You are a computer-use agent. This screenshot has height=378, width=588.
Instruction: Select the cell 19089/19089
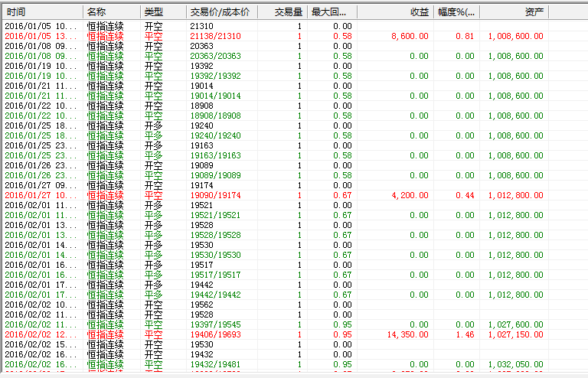[216, 175]
